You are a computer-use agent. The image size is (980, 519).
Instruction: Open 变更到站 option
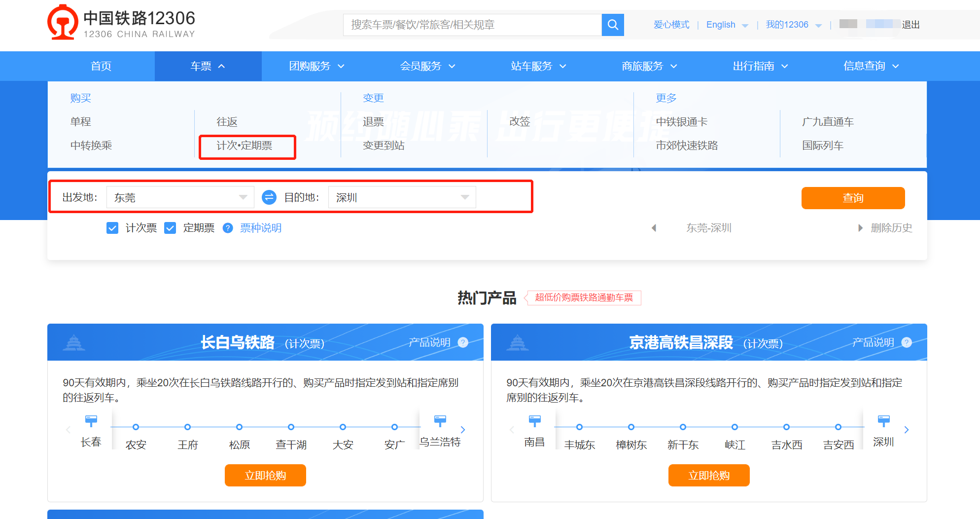coord(384,146)
